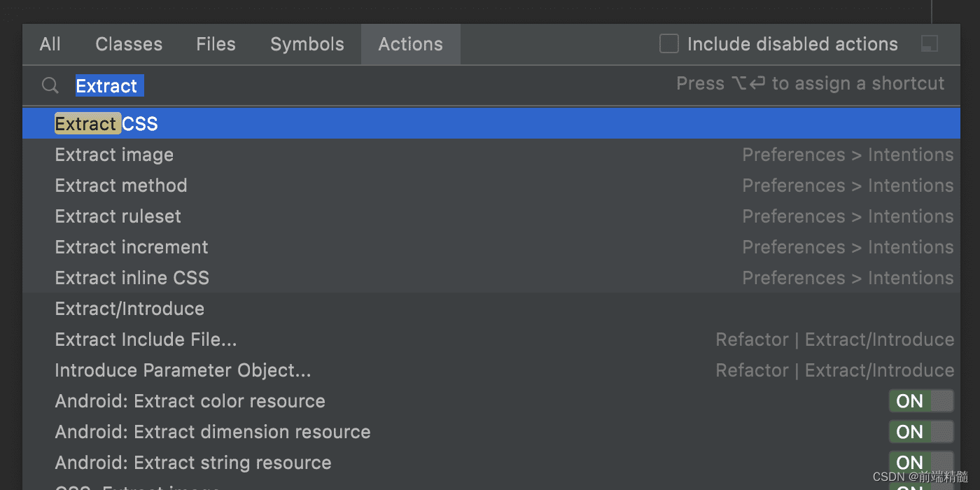Open Extract Include File...
980x490 pixels.
(146, 339)
